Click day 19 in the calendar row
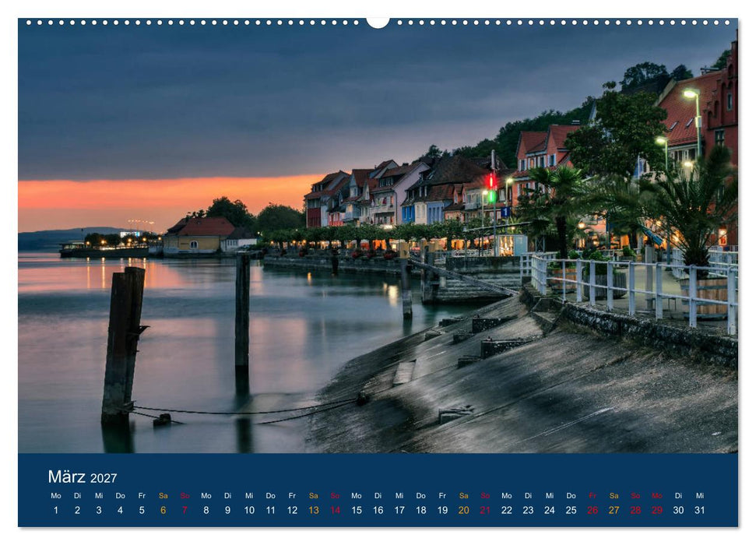 click(442, 510)
